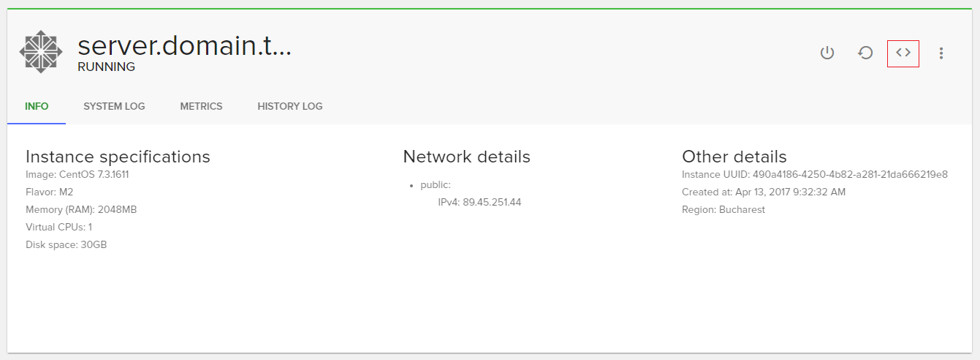This screenshot has width=980, height=360.
Task: Switch to the INFO tab
Action: coord(37,106)
